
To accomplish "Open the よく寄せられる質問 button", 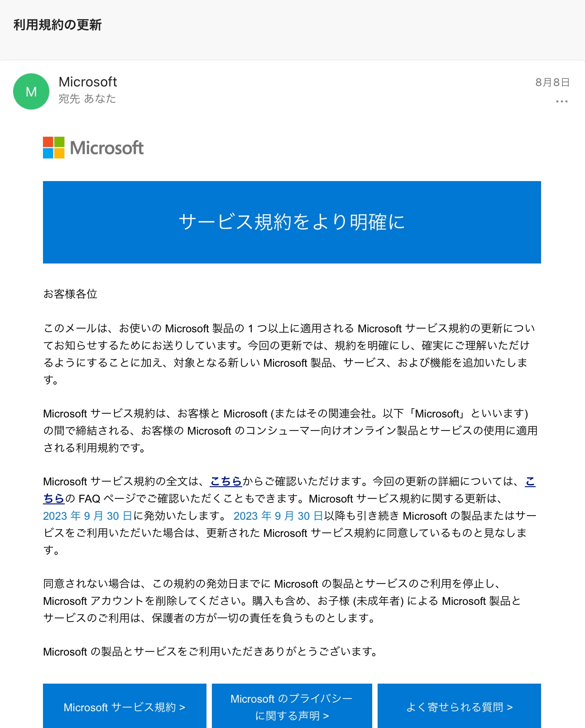I will 459,706.
